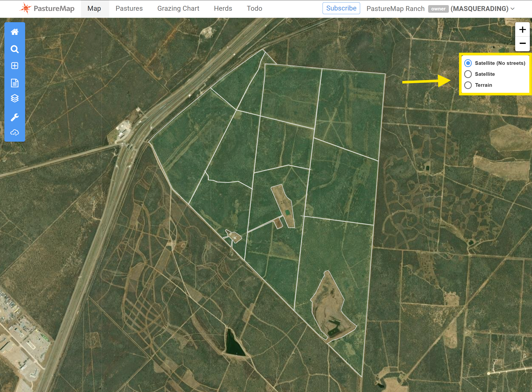532x392 pixels.
Task: Zoom out with the minus button
Action: (x=522, y=43)
